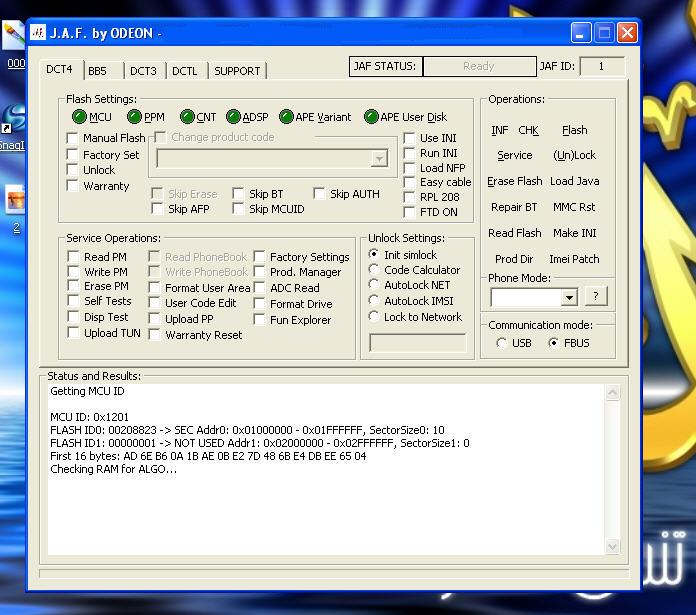
Task: Click the Prod Dir button
Action: [x=514, y=259]
